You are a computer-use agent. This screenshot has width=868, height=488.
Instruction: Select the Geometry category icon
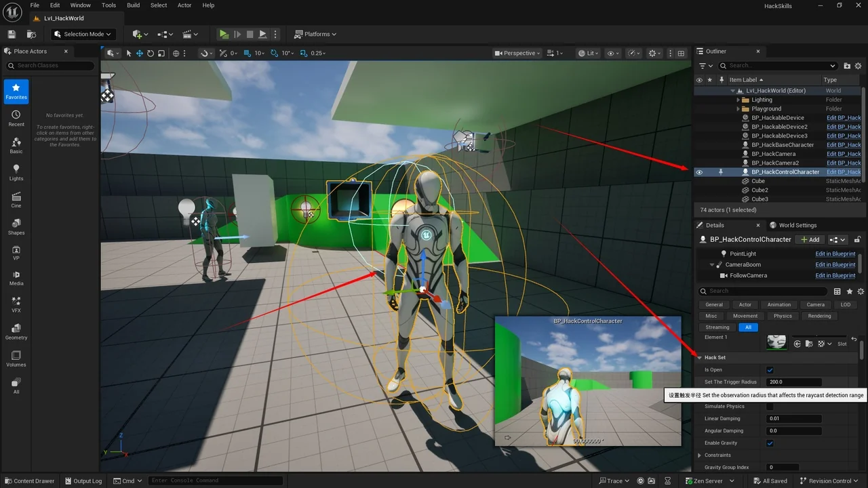16,331
